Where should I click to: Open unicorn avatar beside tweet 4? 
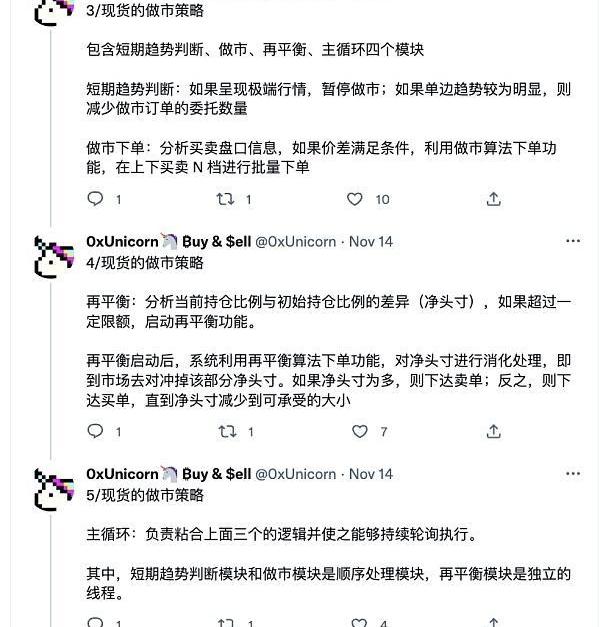(54, 257)
